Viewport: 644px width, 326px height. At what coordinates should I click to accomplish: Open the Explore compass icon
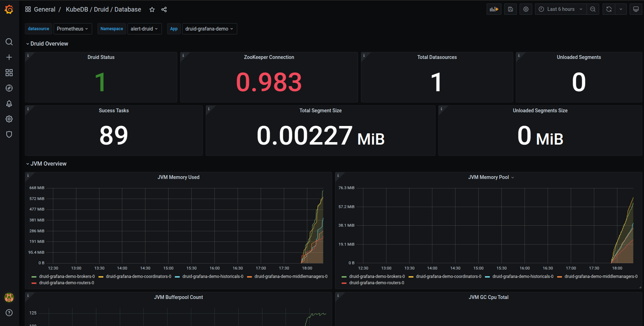point(9,88)
